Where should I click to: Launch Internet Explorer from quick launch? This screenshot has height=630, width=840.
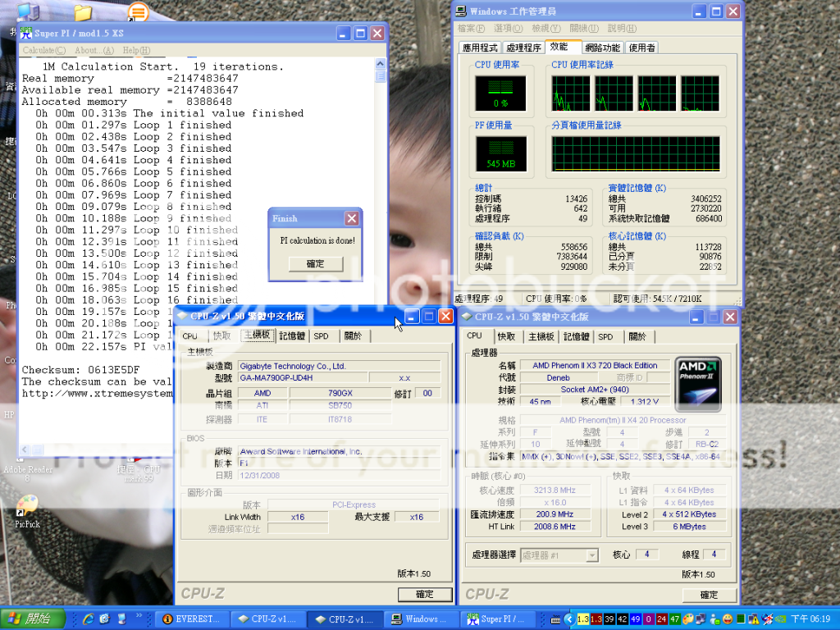click(x=89, y=619)
